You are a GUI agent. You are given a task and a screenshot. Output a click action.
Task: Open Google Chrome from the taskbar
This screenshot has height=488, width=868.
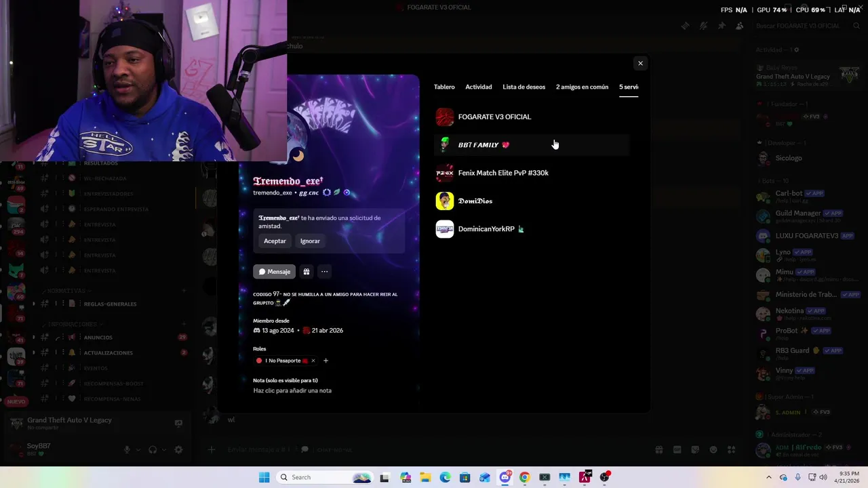click(x=524, y=477)
